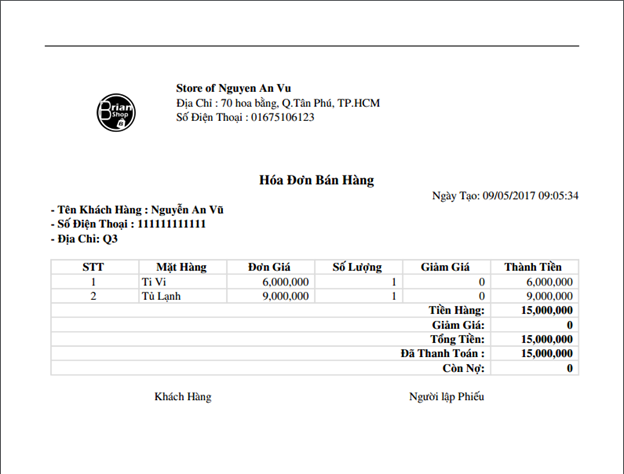Click the 'Còn Nợ:' label
The image size is (624, 474).
464,368
